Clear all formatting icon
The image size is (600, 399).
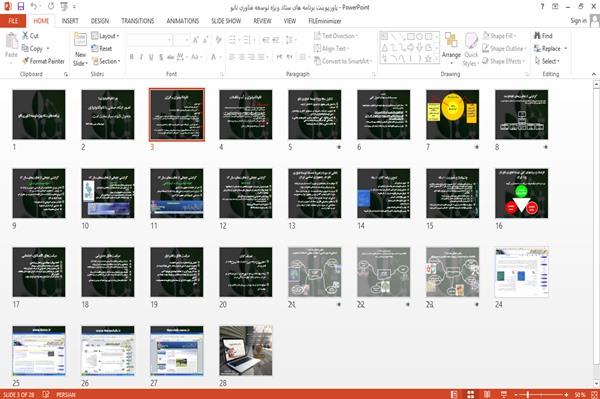tap(218, 39)
